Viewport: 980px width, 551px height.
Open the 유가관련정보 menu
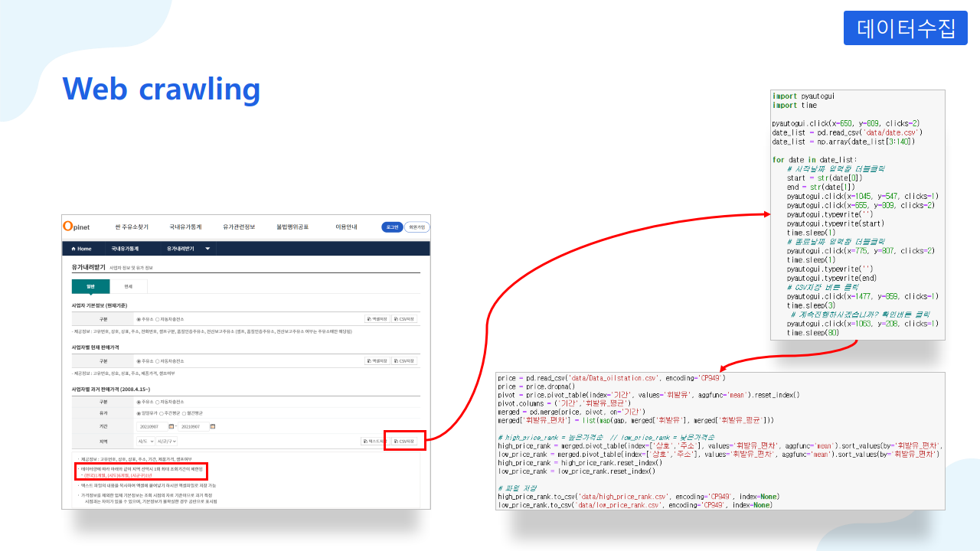(x=239, y=227)
